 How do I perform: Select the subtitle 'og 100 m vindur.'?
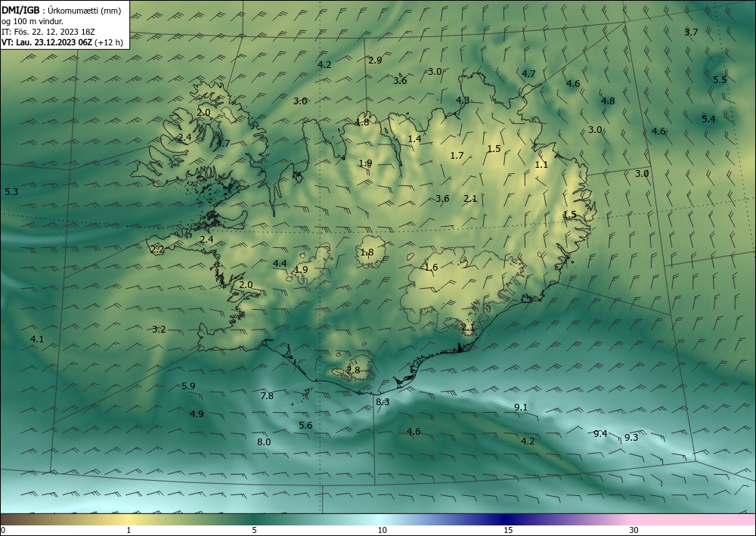pos(33,21)
